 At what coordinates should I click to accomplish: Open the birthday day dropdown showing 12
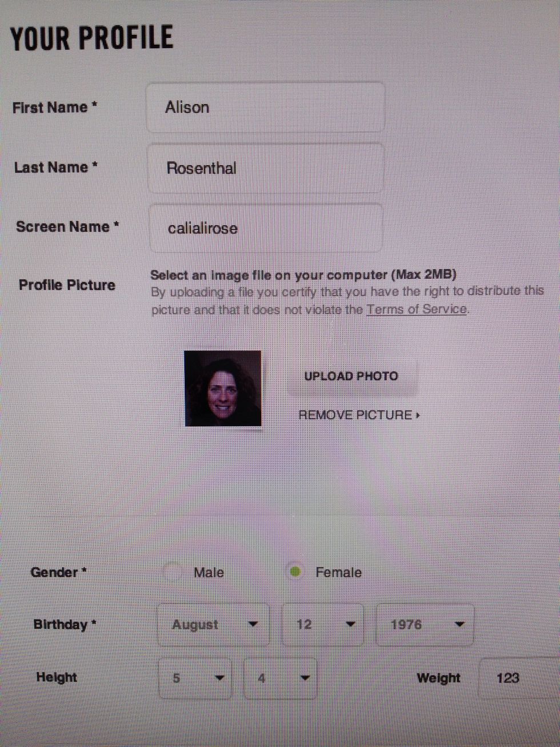(x=323, y=625)
